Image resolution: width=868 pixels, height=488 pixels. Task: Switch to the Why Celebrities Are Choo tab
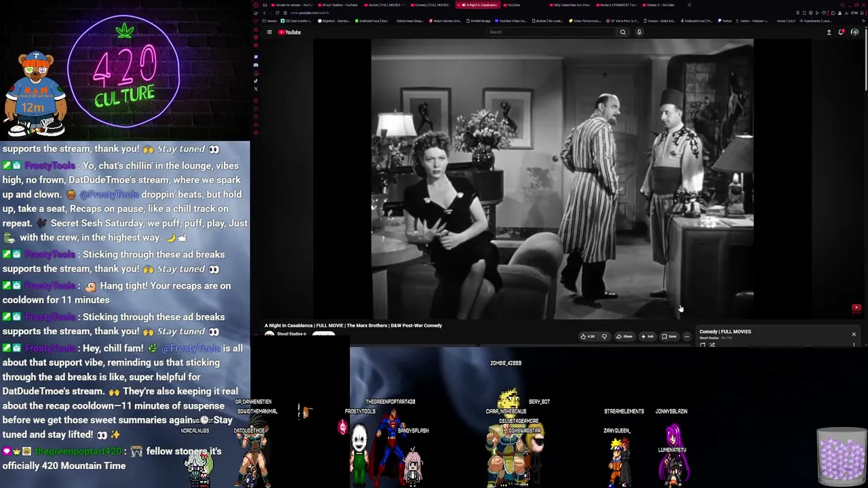tap(570, 5)
